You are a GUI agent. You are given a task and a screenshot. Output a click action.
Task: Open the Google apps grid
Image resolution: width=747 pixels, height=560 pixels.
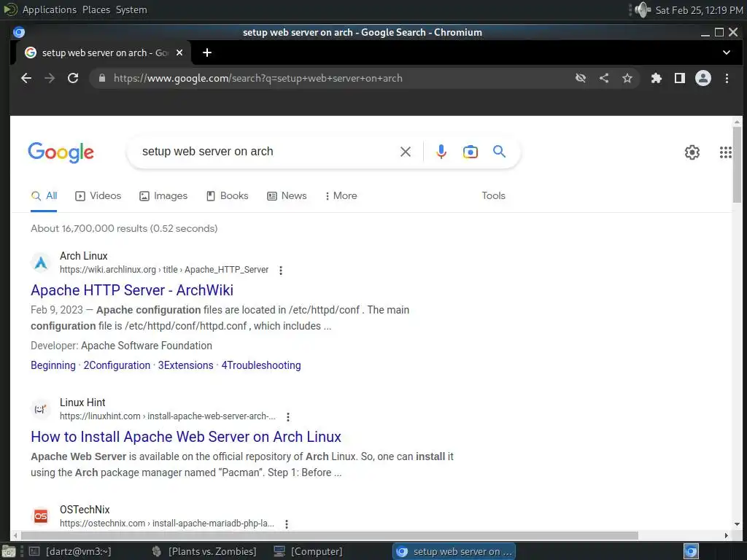point(725,152)
